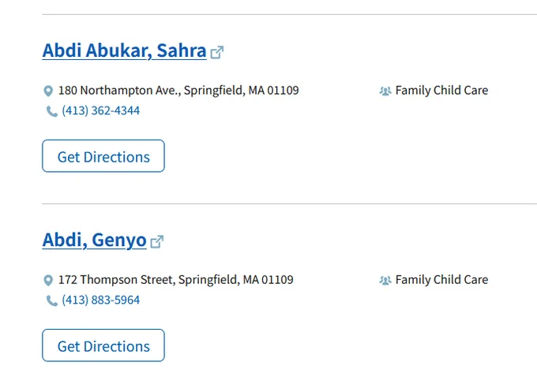Select Family Child Care label in Sahra listing
Screen dimensions: 537x392
(x=441, y=90)
